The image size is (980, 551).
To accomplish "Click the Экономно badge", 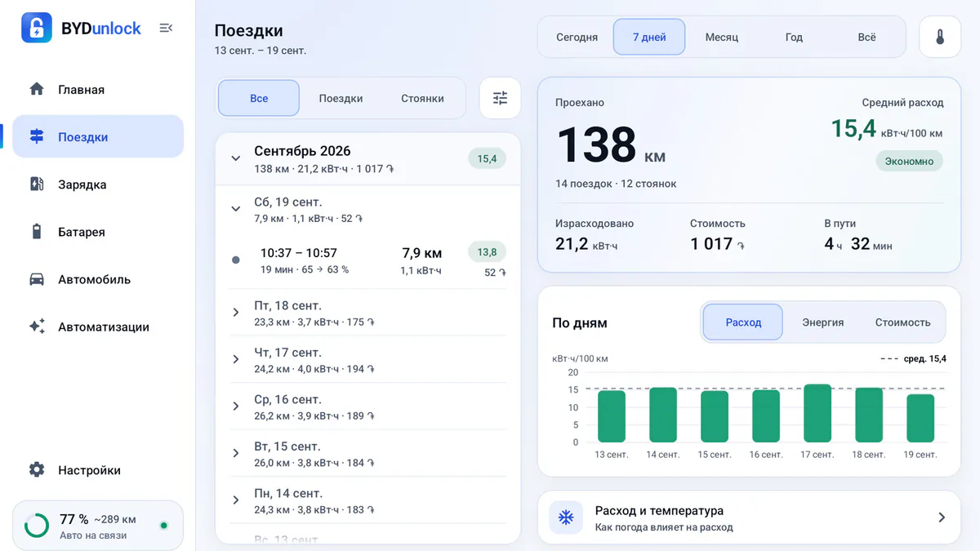I will click(909, 161).
